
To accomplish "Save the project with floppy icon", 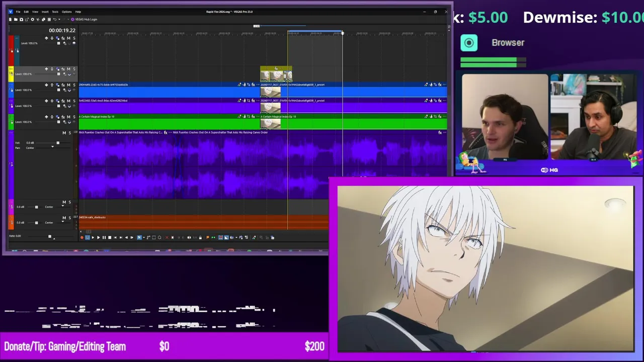I will pyautogui.click(x=21, y=20).
